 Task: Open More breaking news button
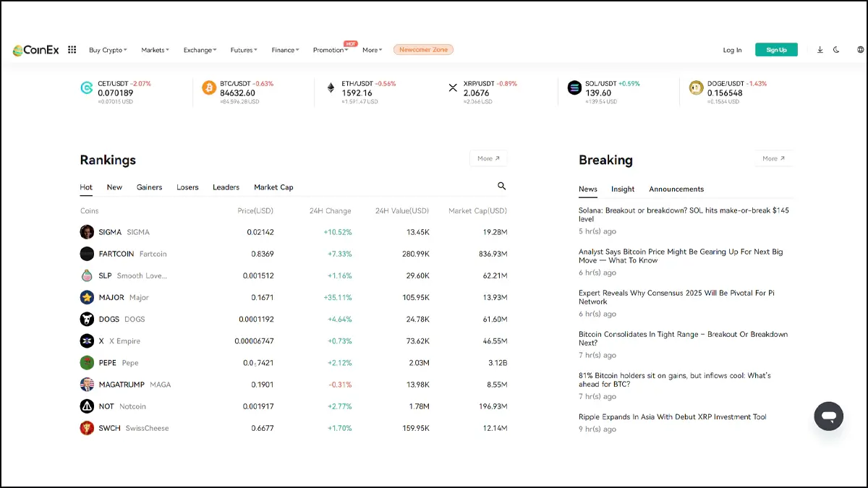[x=773, y=158]
